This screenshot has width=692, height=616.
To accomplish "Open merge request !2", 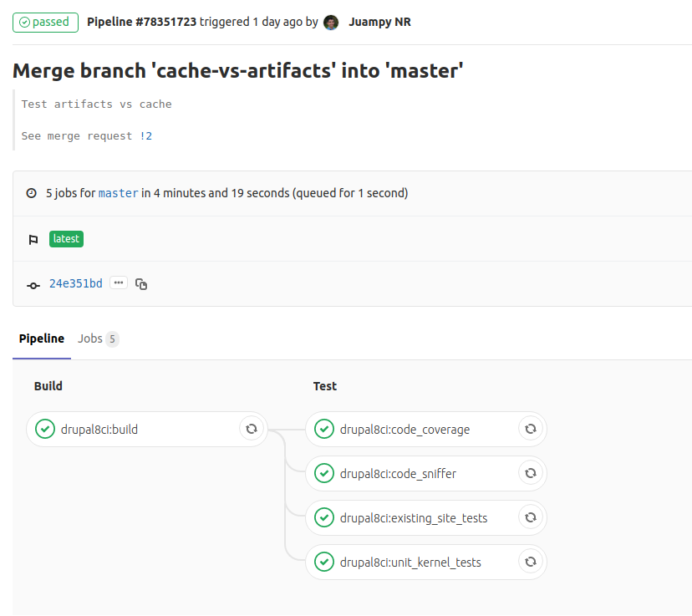I will click(x=146, y=136).
